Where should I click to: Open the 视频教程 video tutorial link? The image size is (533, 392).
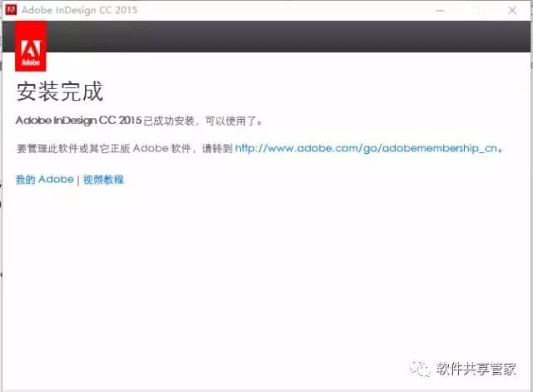[103, 180]
